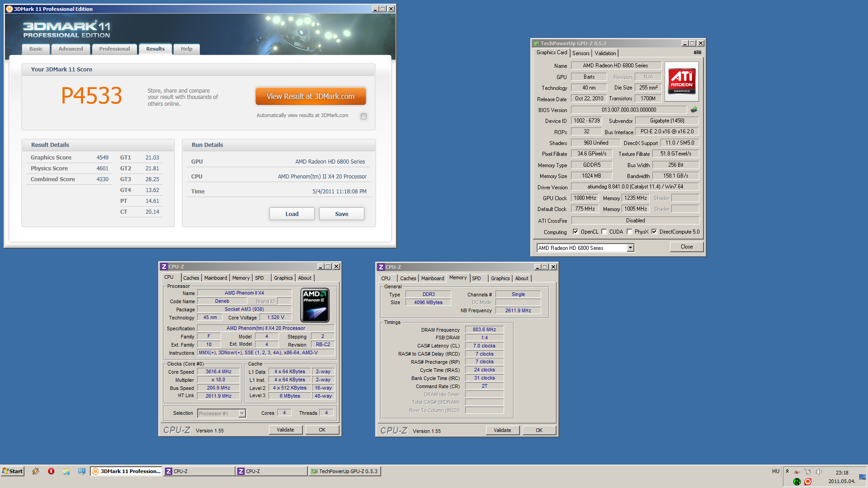The width and height of the screenshot is (868, 488).
Task: Click View Result at 3DMark.com button
Action: 311,96
